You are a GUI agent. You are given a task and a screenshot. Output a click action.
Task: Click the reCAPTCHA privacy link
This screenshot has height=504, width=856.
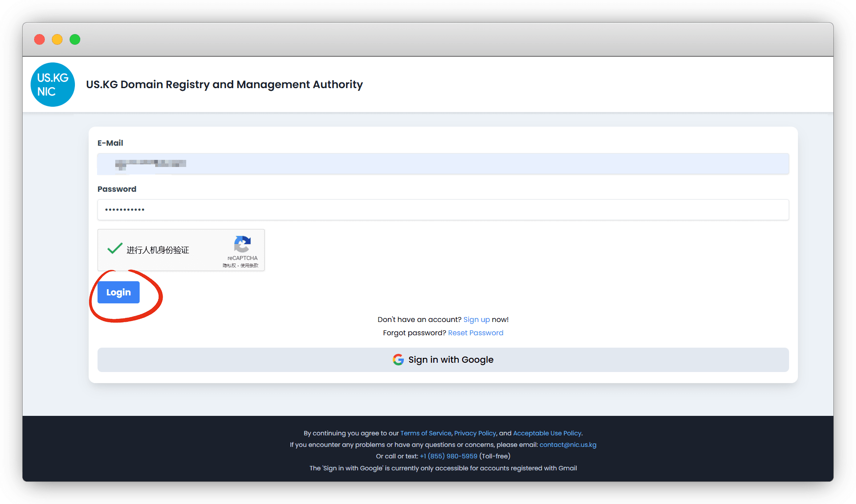(x=229, y=266)
